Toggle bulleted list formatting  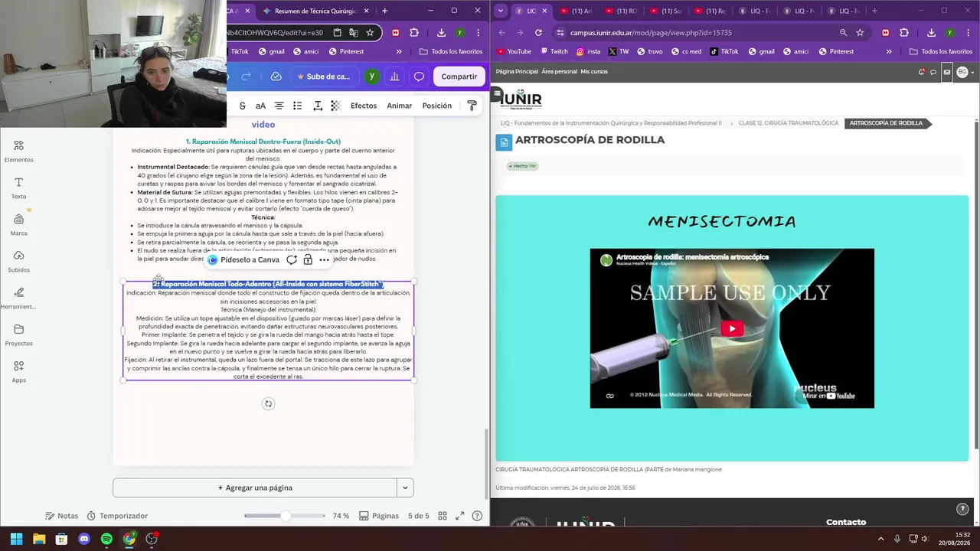(297, 106)
